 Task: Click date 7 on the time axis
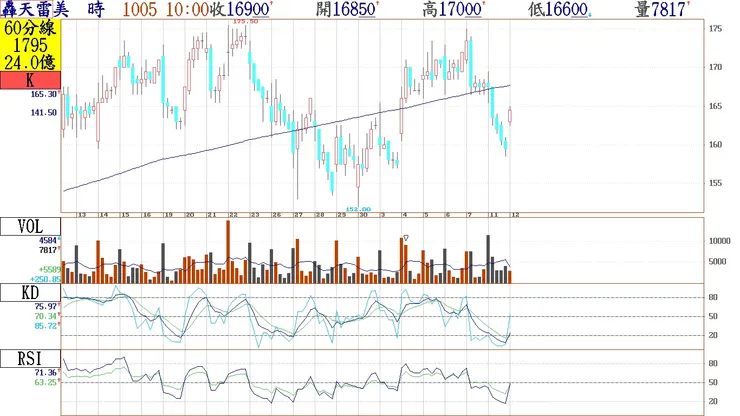click(470, 215)
